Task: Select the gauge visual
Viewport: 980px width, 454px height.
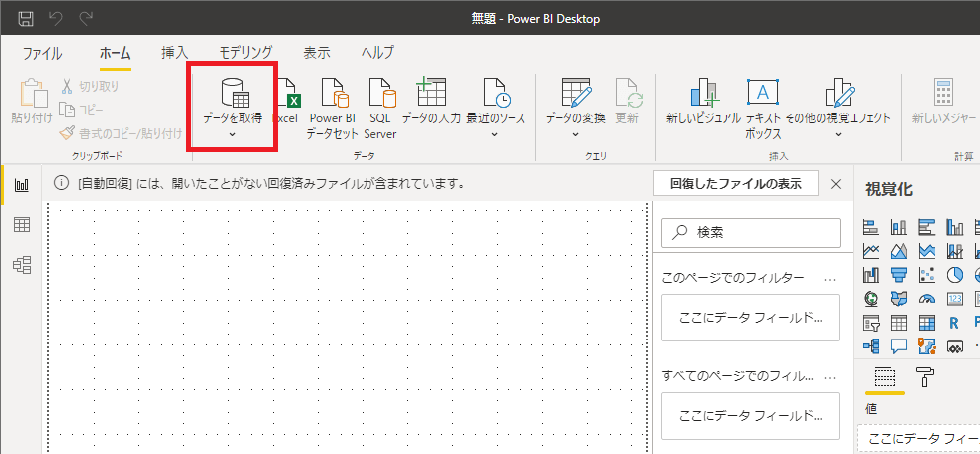Action: pos(927,299)
